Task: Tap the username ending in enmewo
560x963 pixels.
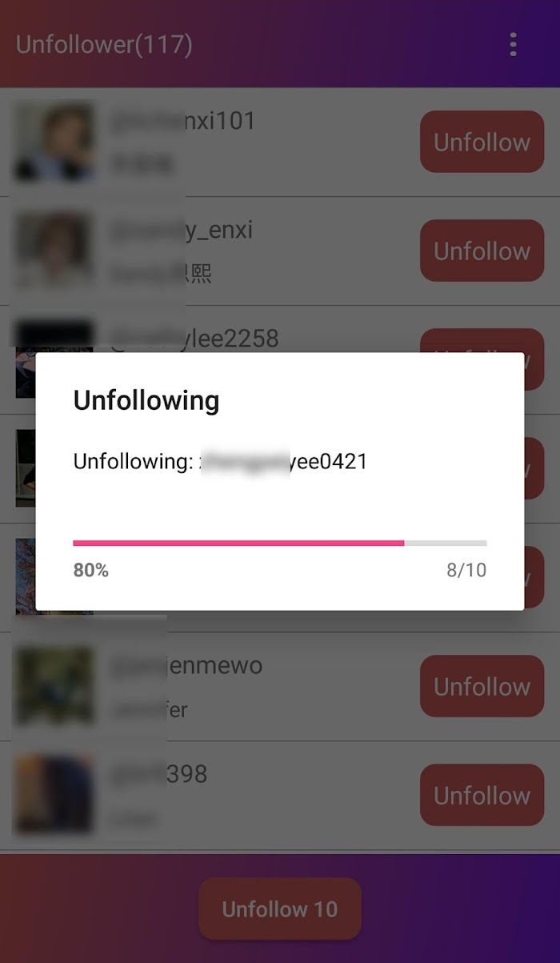Action: [186, 665]
